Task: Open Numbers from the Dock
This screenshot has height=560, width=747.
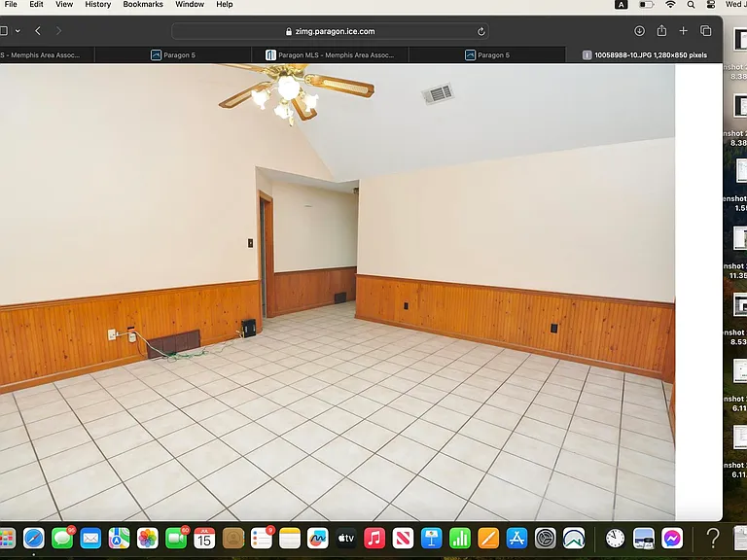Action: tap(460, 539)
